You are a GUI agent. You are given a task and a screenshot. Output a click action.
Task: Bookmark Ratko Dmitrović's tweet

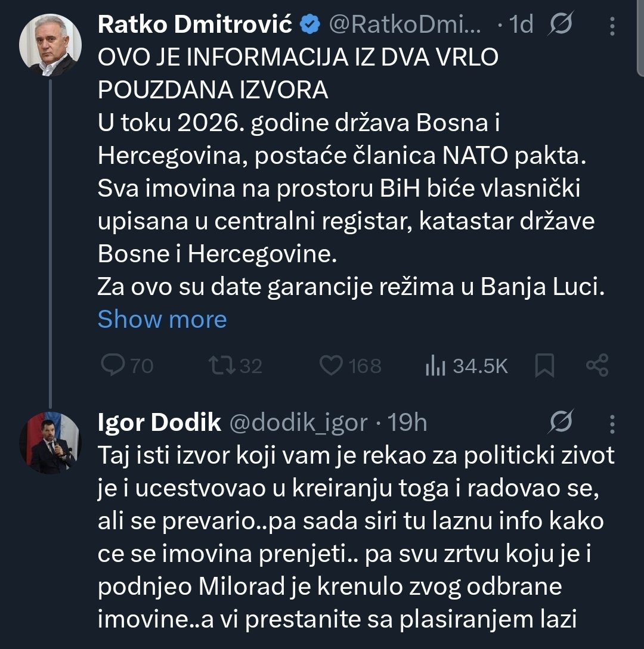point(544,366)
